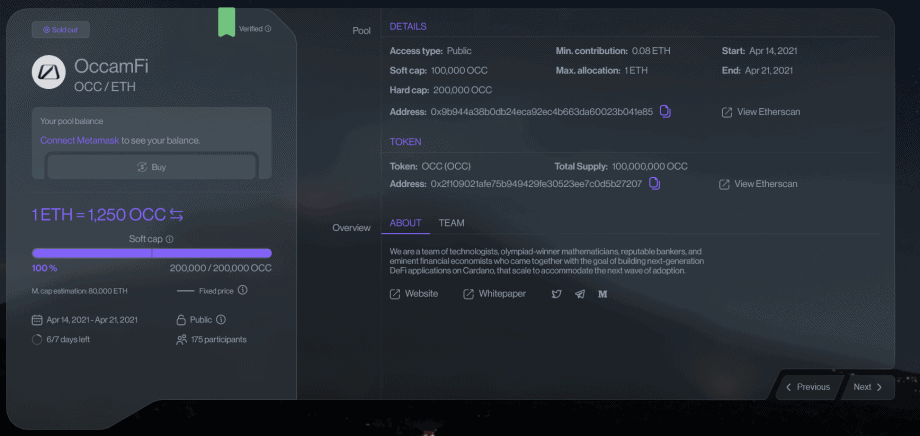Click the info icon next to Verified
The height and width of the screenshot is (436, 920).
[268, 29]
